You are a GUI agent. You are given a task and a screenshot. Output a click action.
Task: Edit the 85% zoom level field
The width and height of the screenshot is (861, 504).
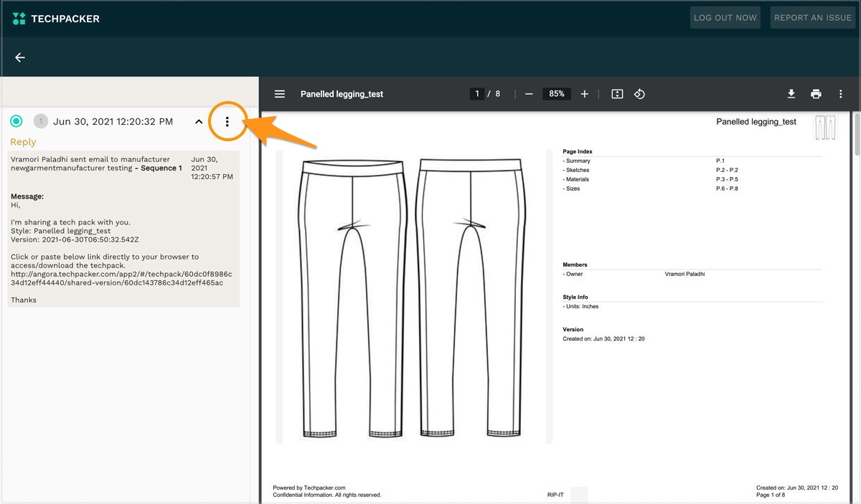point(557,94)
